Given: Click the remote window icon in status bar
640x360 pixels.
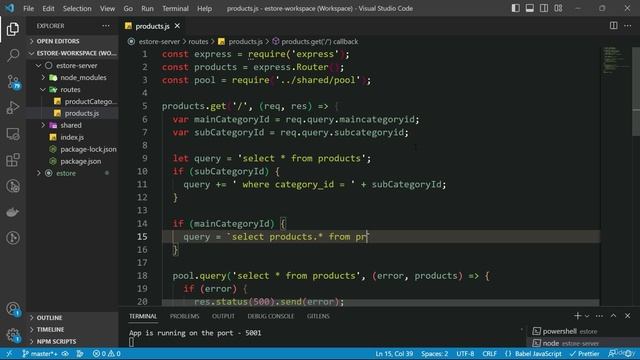Looking at the screenshot, I should click(x=9, y=353).
